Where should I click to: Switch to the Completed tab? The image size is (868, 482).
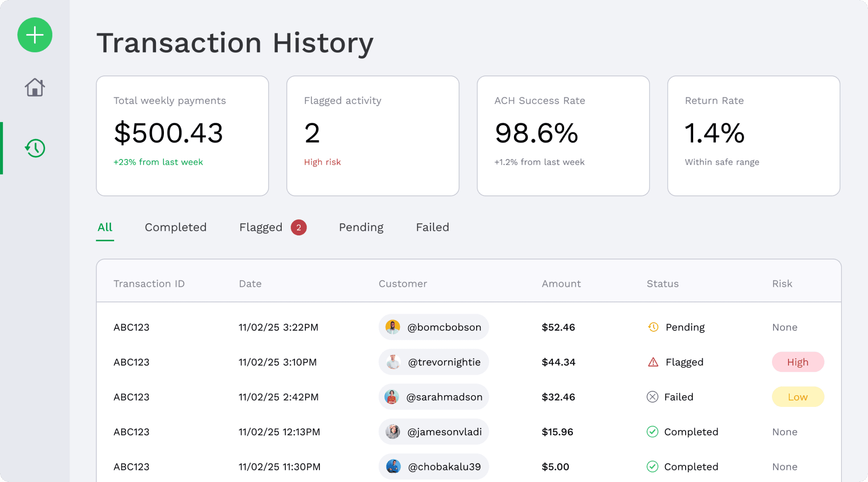pyautogui.click(x=176, y=227)
